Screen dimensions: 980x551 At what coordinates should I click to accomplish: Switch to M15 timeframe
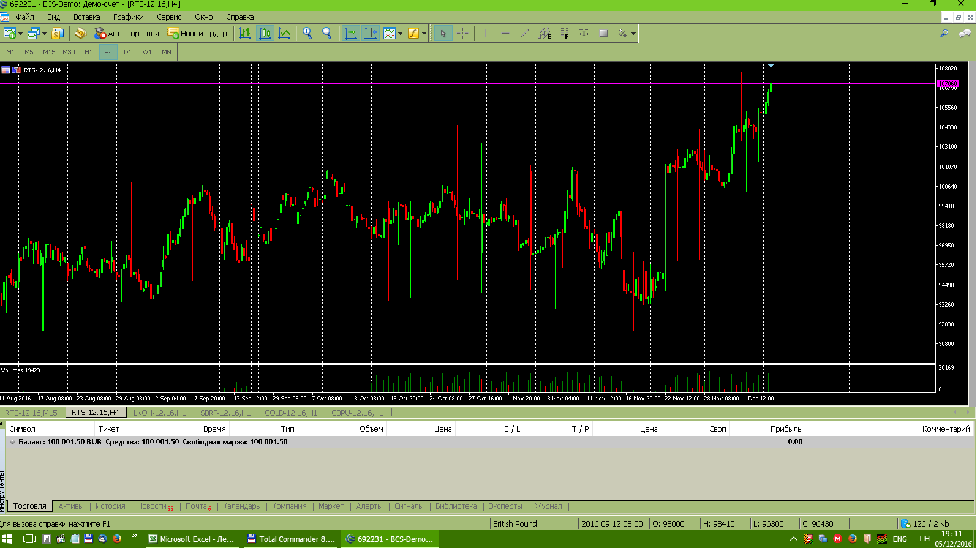tap(49, 52)
